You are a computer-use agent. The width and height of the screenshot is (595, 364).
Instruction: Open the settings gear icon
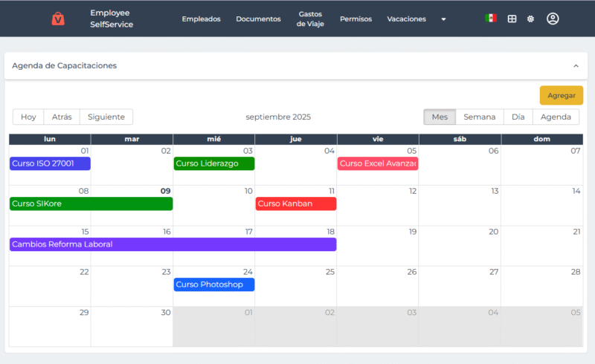[x=530, y=19]
